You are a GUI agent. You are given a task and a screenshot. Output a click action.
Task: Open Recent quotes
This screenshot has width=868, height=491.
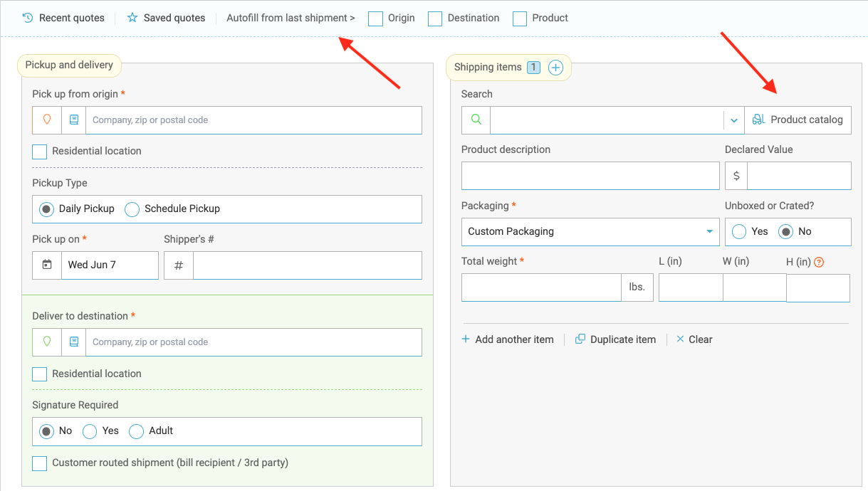click(x=63, y=18)
